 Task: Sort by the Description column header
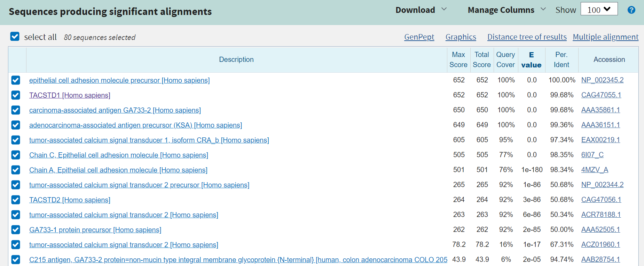[x=236, y=59]
